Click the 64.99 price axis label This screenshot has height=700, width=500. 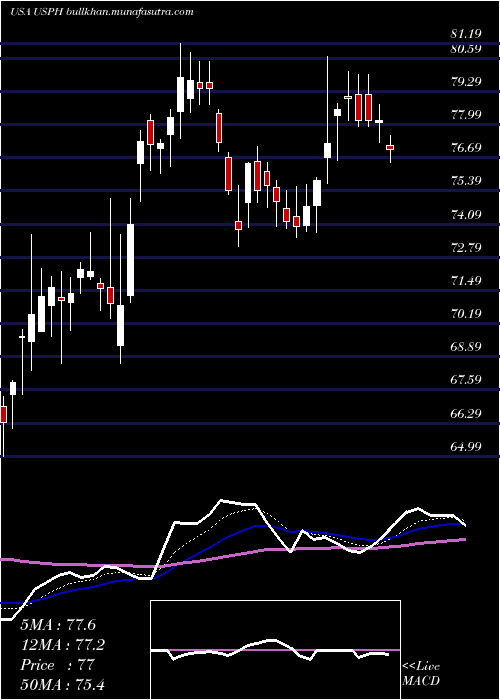[x=466, y=446]
